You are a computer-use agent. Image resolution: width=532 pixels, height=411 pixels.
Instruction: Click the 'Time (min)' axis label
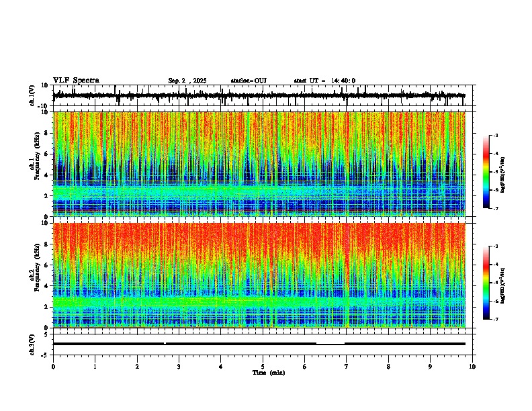(x=269, y=373)
